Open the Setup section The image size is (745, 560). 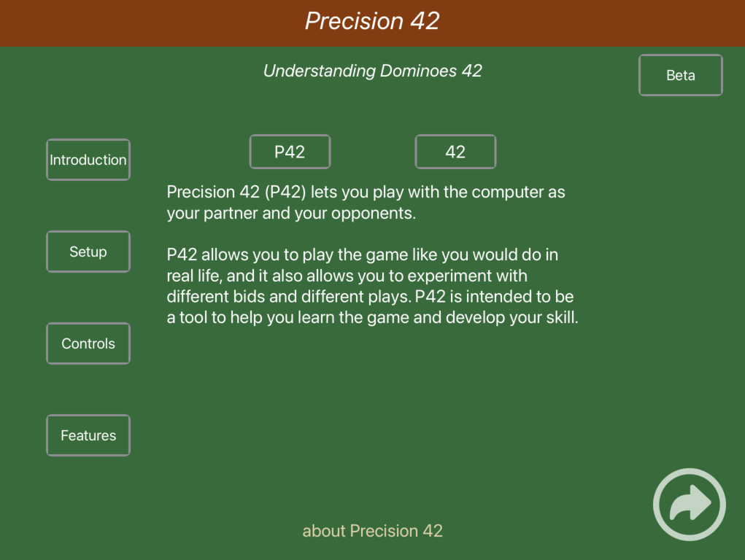(88, 252)
